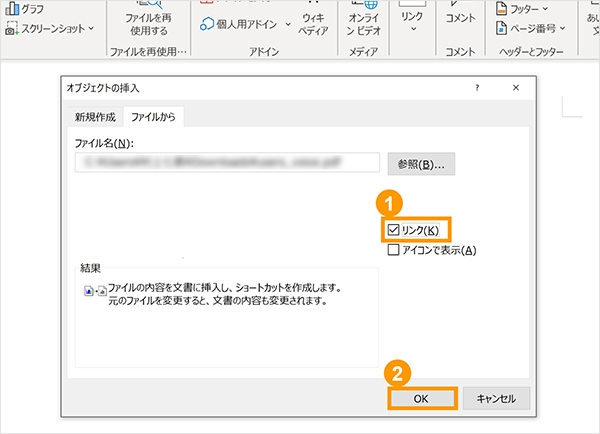Click the キャンセル button

[496, 399]
